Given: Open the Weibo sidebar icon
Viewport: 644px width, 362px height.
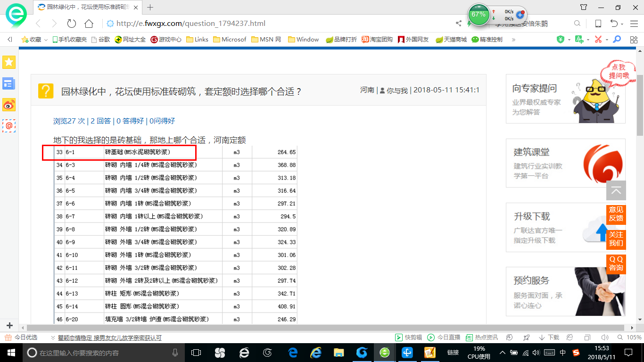Looking at the screenshot, I should pos(9,105).
